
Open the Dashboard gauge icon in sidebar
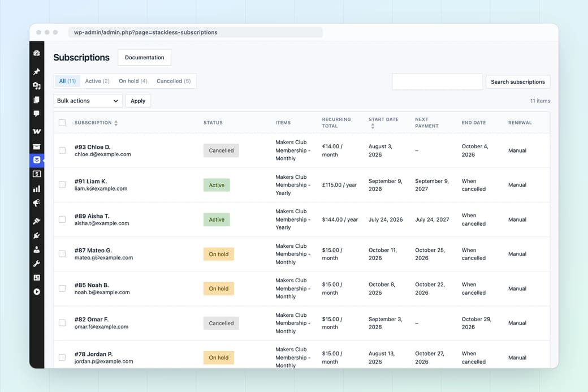[x=36, y=53]
